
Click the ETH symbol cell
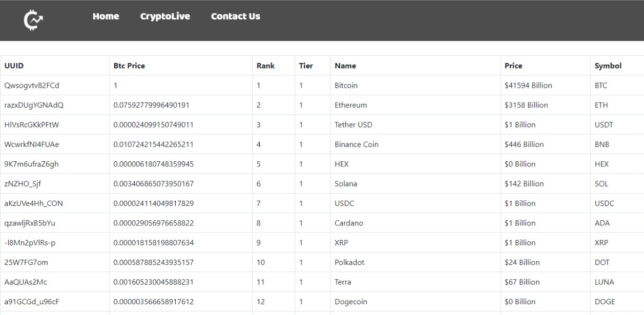pyautogui.click(x=617, y=105)
